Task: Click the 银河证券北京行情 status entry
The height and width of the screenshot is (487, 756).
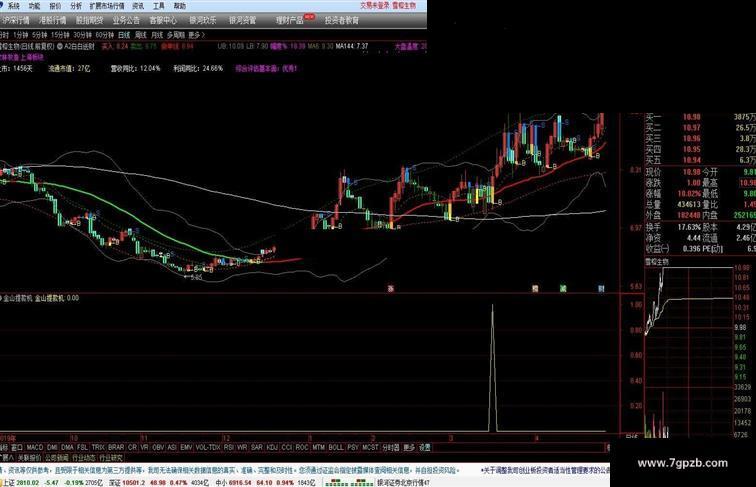Action: [403, 482]
